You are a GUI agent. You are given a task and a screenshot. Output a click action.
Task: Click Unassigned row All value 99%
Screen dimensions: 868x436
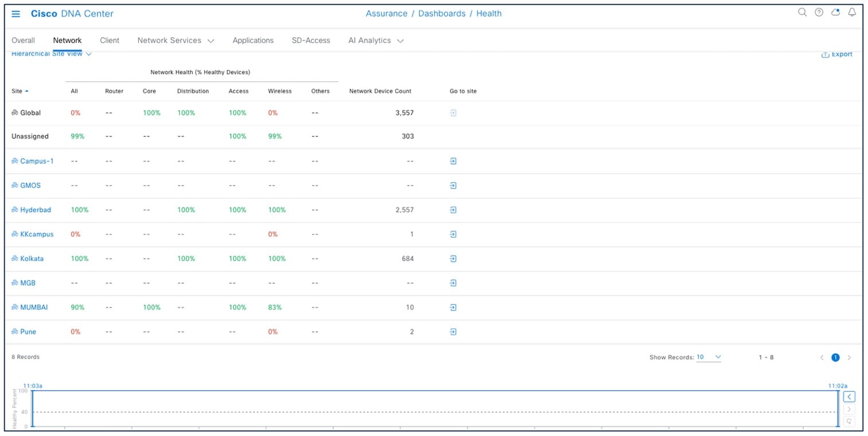click(x=77, y=137)
